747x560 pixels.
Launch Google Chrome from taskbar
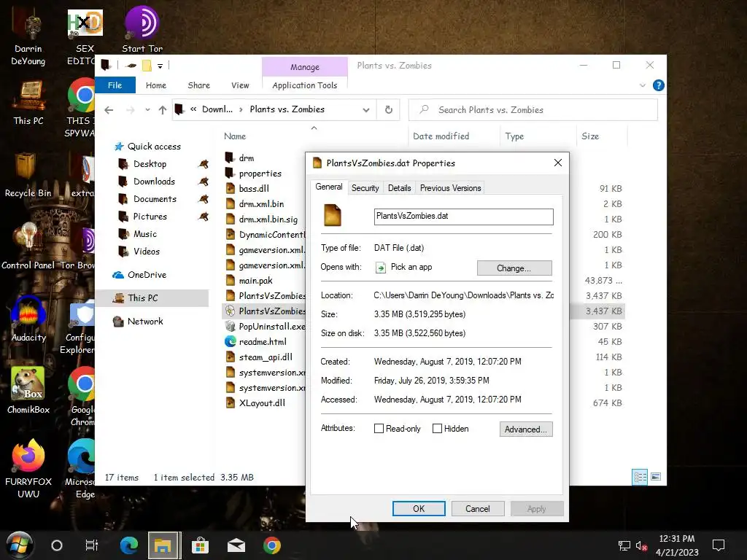pos(272,545)
